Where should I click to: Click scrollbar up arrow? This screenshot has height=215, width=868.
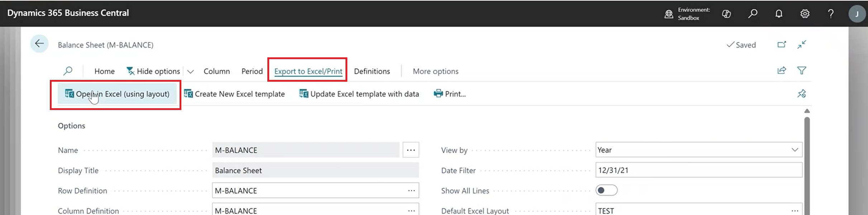pos(807,111)
